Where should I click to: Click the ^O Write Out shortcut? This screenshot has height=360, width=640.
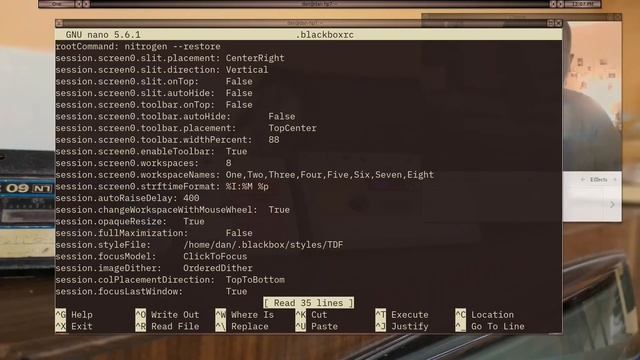(167, 315)
